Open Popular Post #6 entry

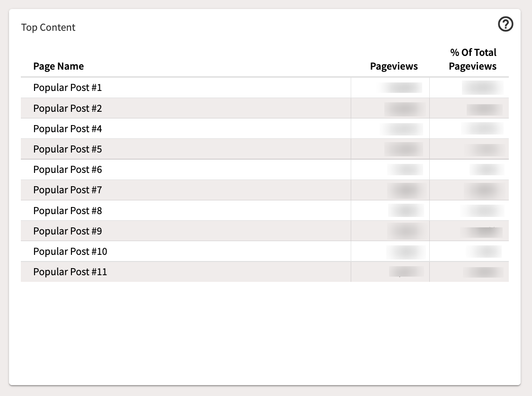(x=68, y=170)
